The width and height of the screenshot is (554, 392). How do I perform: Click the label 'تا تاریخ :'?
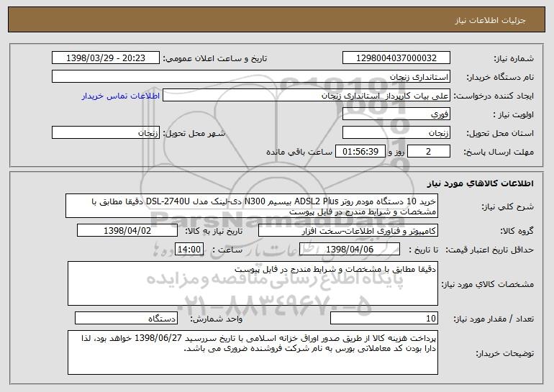pos(423,250)
